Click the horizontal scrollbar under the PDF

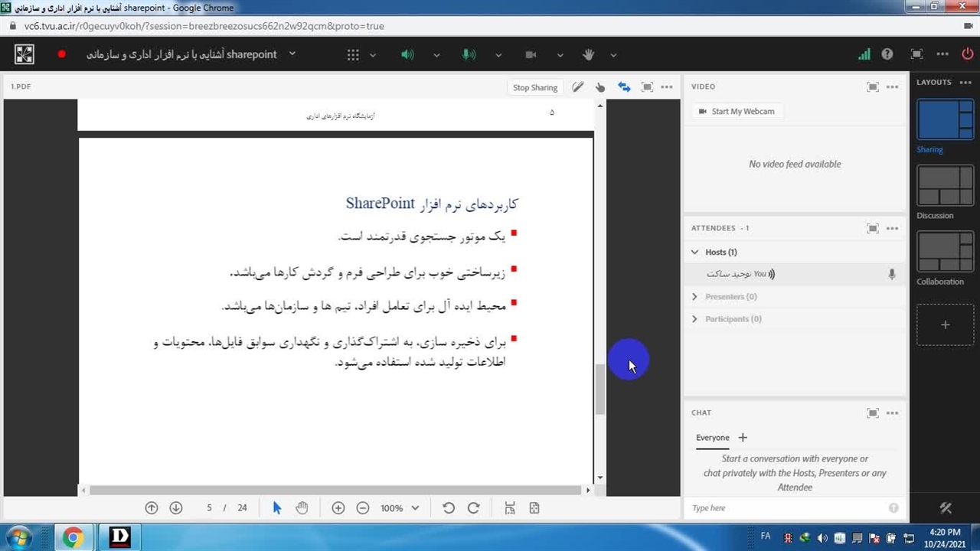pyautogui.click(x=335, y=490)
